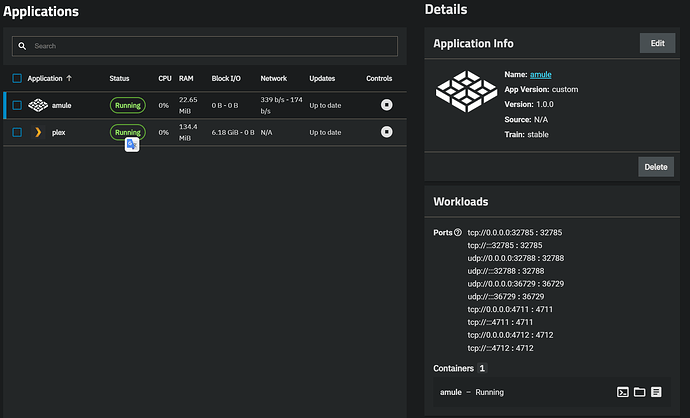Image resolution: width=690 pixels, height=418 pixels.
Task: Open volume mounts folder for amule container
Action: coord(639,392)
